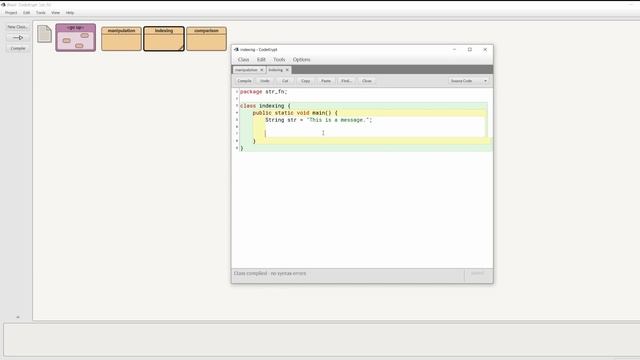Click 'Class compiled - no syntax errors' status
This screenshot has height=360, width=640.
(270, 273)
